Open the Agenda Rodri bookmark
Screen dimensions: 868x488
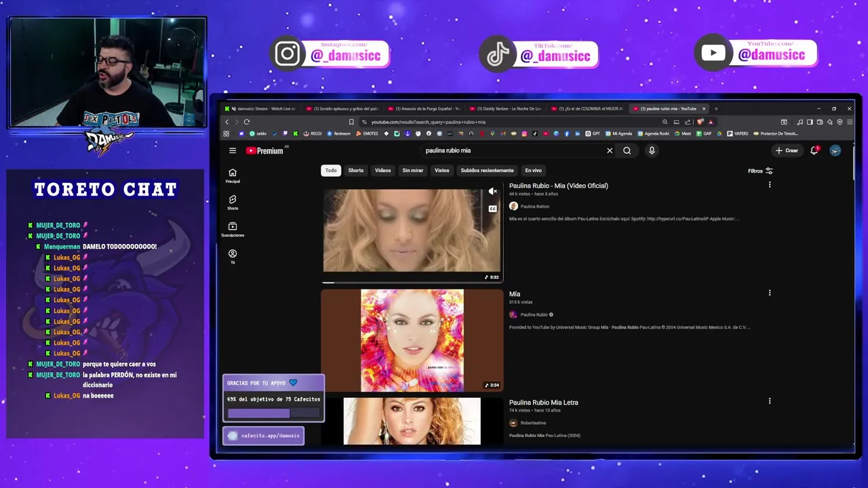pos(653,134)
